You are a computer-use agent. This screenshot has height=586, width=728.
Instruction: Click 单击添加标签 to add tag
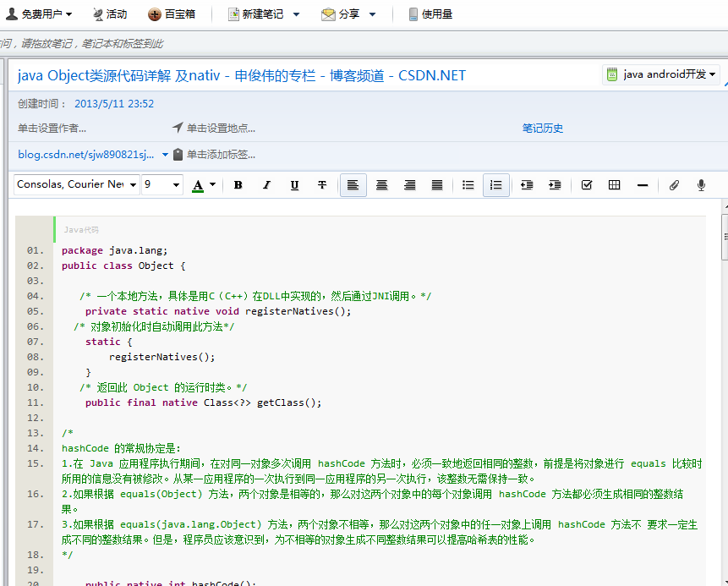(x=221, y=155)
